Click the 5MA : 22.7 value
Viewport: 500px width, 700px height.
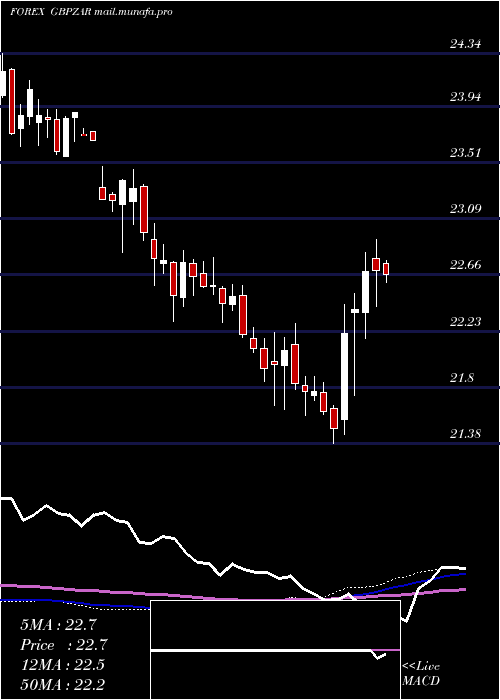[58, 625]
